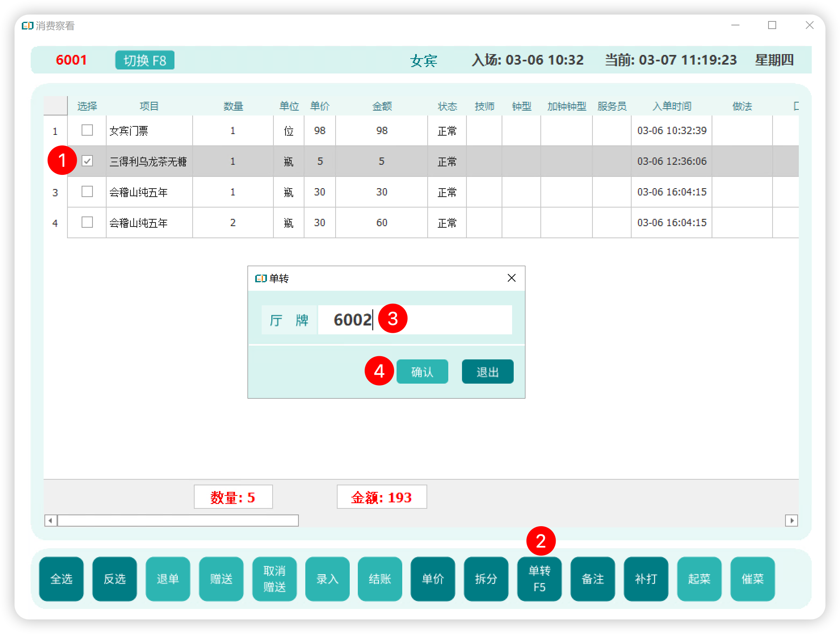840x634 pixels.
Task: Maximize the 消费察看 window
Action: click(x=772, y=25)
